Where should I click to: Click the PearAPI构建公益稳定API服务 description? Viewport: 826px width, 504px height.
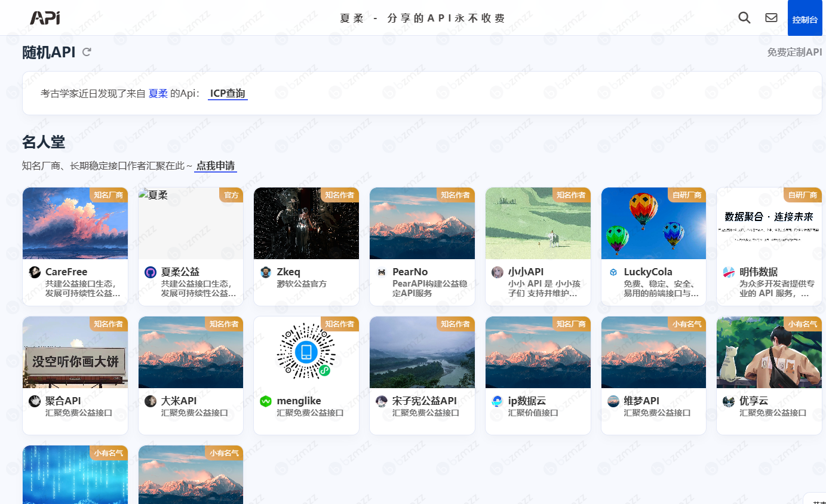point(430,288)
